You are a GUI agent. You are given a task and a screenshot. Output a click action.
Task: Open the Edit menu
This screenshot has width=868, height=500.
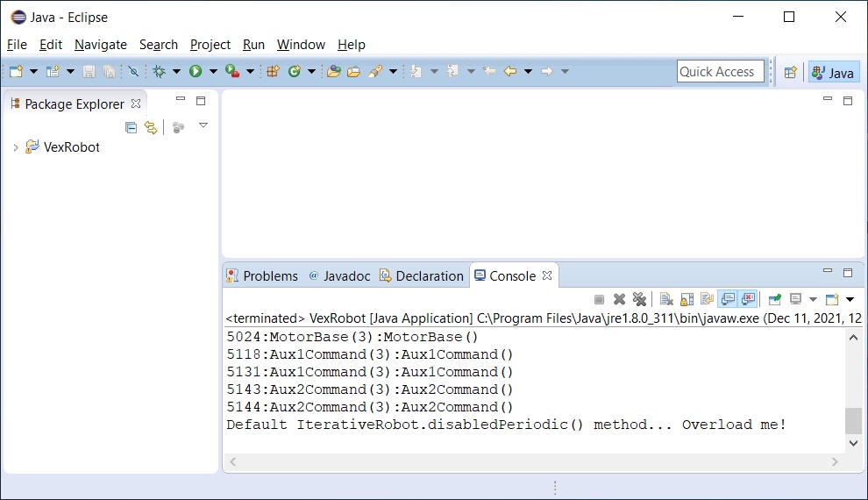click(50, 44)
